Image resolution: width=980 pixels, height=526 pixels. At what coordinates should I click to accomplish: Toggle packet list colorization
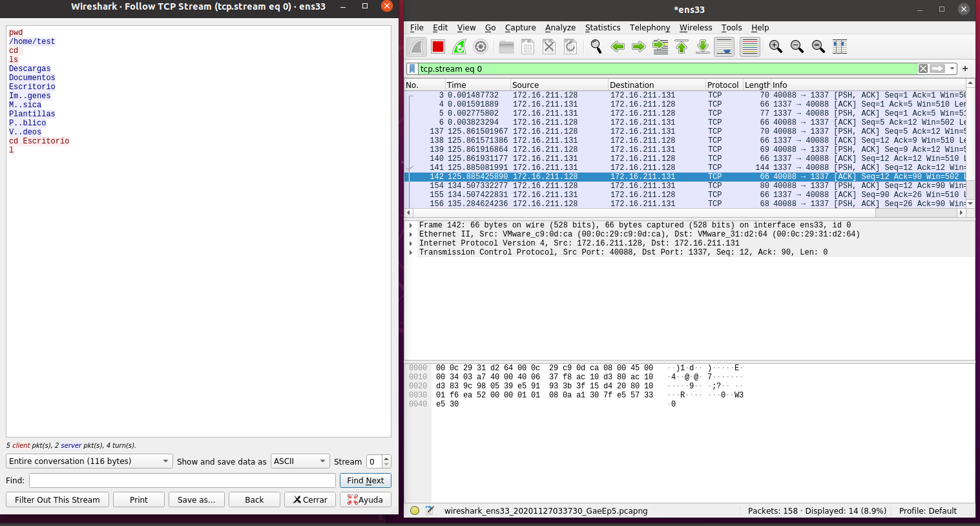[x=749, y=47]
